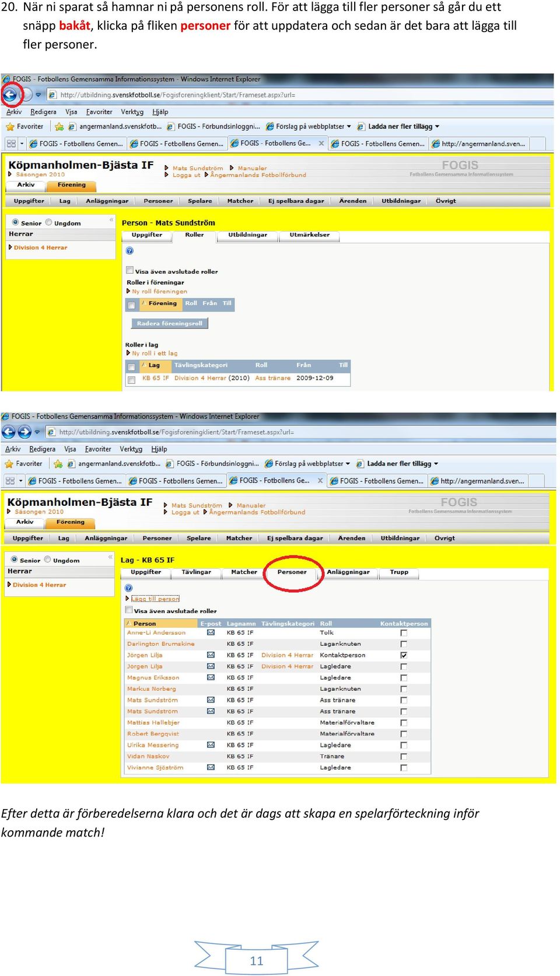The height and width of the screenshot is (976, 560).
Task: Click angermanland.svenskfotb... favorite in upper screenshot
Action: [116, 127]
